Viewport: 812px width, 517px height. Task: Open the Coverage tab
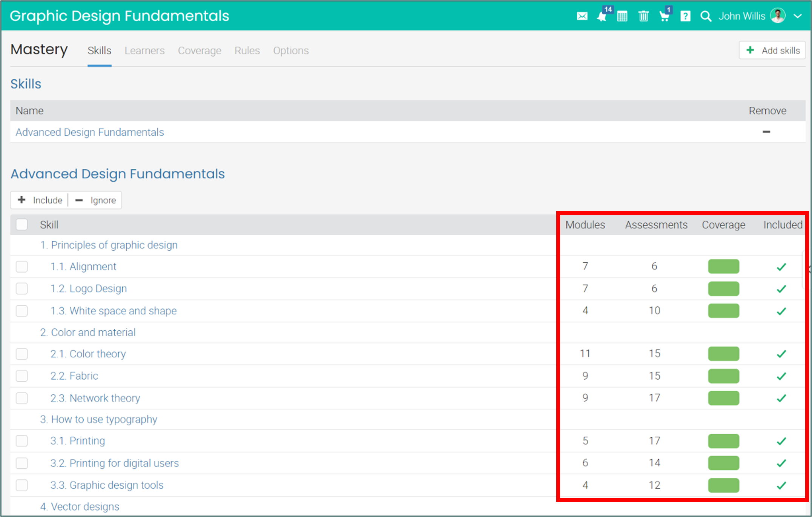coord(200,51)
